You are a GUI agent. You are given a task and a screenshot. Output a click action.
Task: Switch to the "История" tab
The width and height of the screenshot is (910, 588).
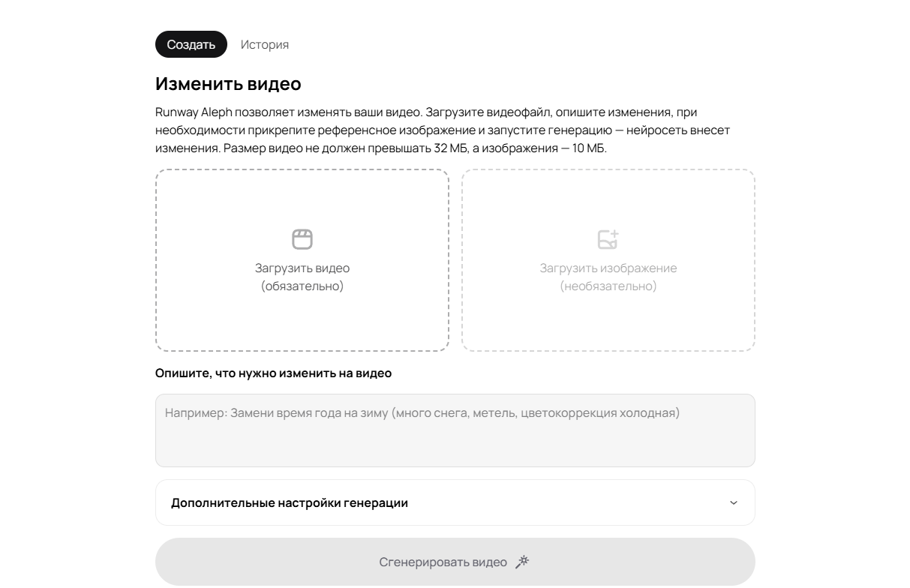[x=264, y=44]
